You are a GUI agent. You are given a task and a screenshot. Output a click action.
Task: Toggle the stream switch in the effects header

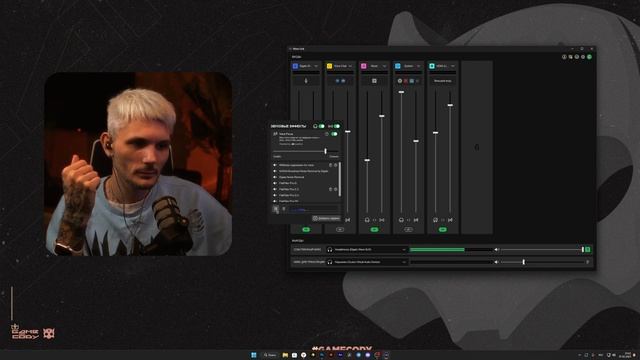337,126
